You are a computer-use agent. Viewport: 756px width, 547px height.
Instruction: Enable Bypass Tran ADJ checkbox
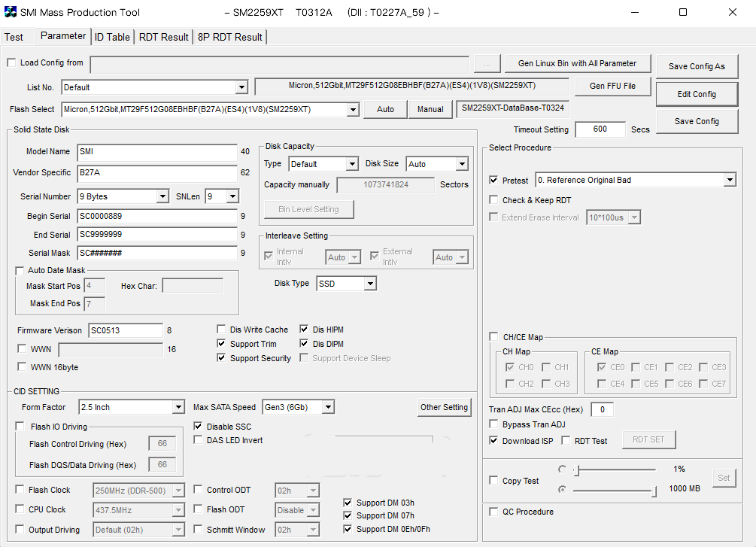pyautogui.click(x=493, y=424)
